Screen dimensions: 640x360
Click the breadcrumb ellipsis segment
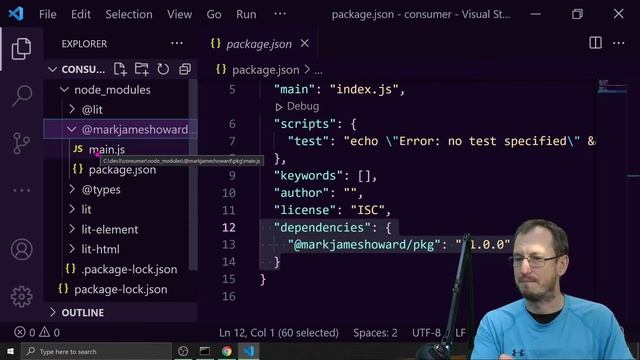coord(318,70)
